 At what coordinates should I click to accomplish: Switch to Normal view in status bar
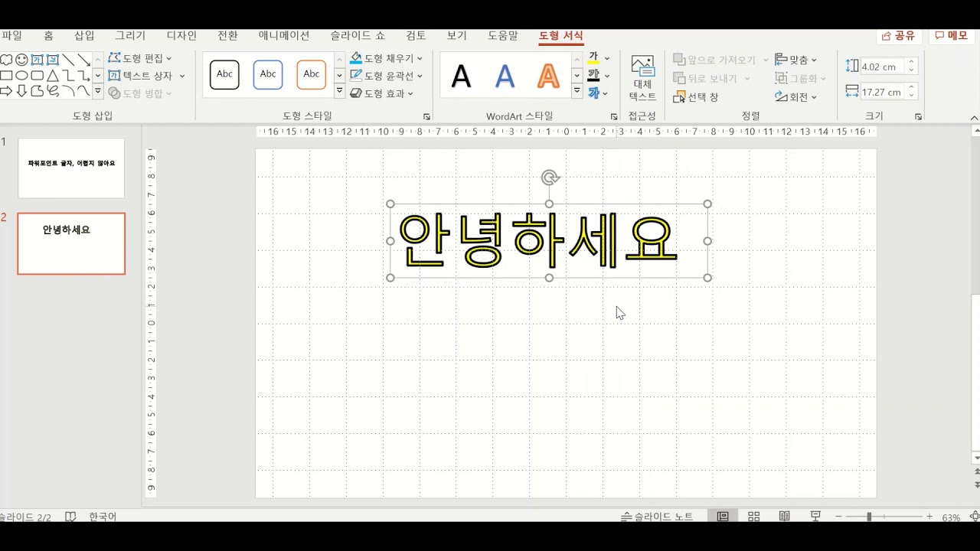click(723, 517)
